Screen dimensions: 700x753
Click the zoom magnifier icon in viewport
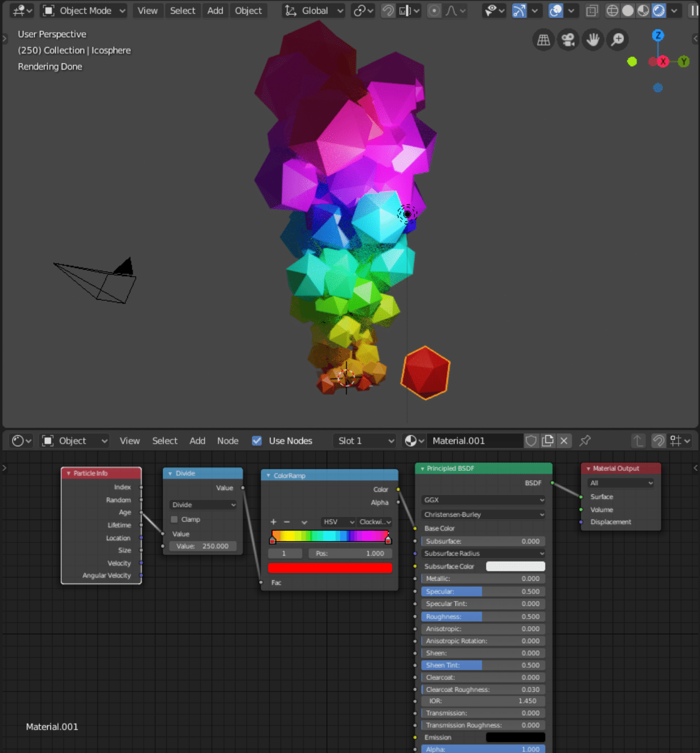(617, 39)
